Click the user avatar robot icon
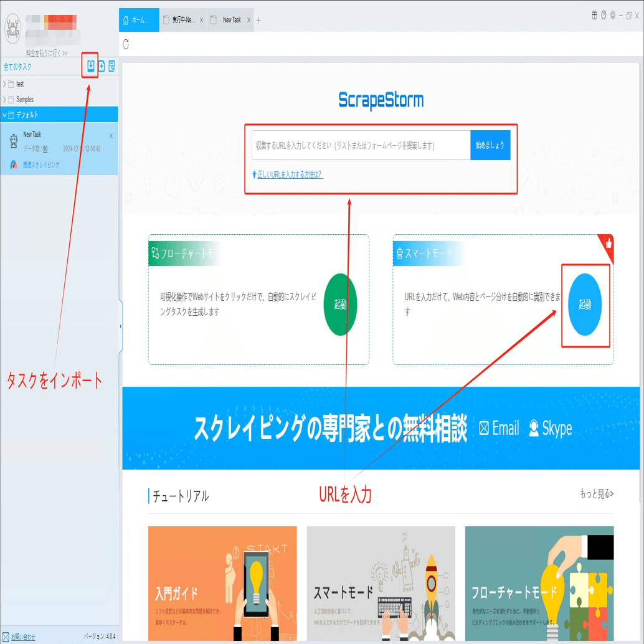Image resolution: width=644 pixels, height=644 pixels. click(12, 29)
